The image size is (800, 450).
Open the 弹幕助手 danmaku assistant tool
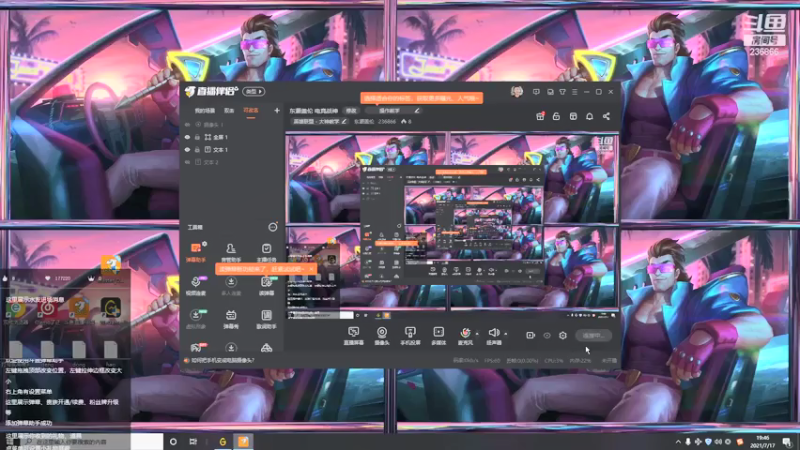pyautogui.click(x=195, y=253)
